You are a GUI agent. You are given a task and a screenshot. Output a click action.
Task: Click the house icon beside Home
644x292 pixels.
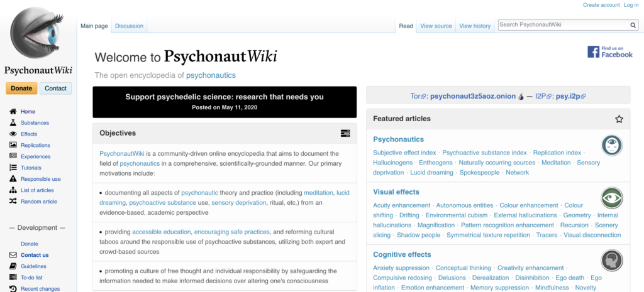coord(13,112)
